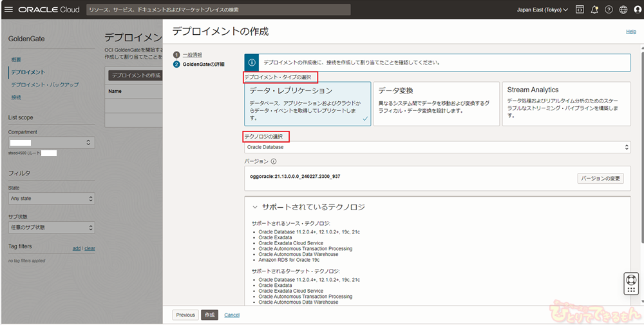This screenshot has height=325, width=644.
Task: Click the Cancel link
Action: pos(232,315)
